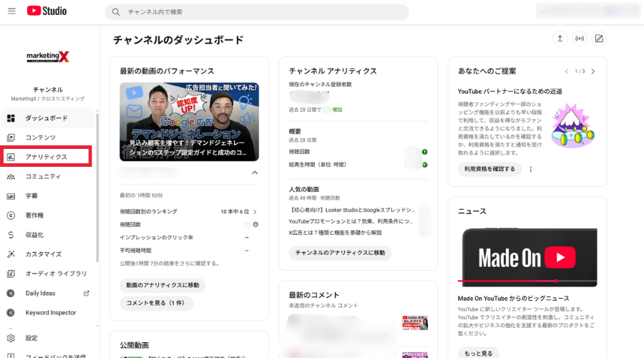644x358 pixels.
Task: Collapse the latest video performance chevron
Action: 254,173
